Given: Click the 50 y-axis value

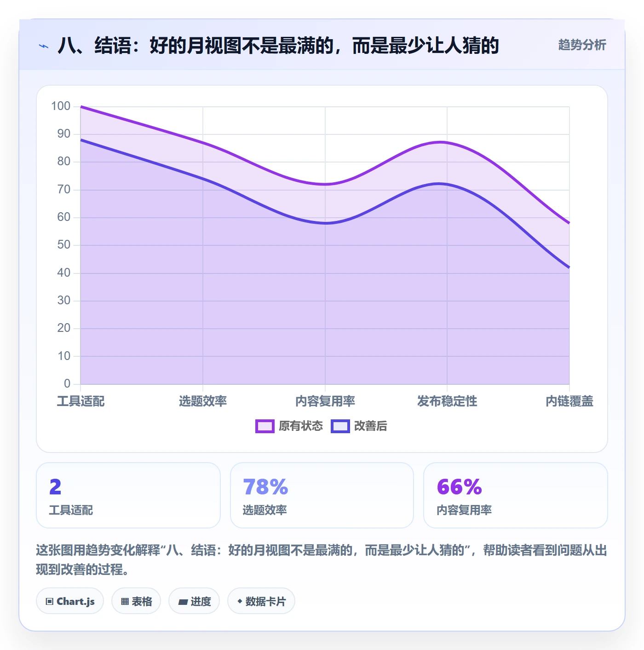Looking at the screenshot, I should tap(64, 245).
